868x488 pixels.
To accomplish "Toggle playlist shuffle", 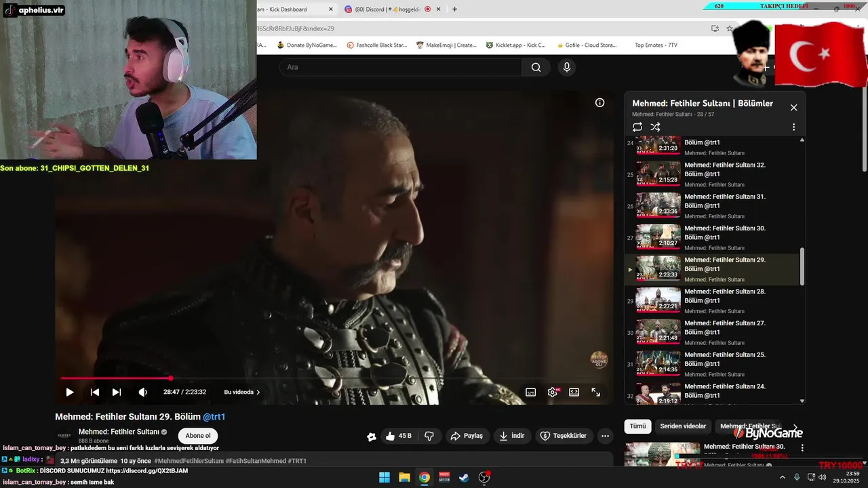I will [655, 127].
